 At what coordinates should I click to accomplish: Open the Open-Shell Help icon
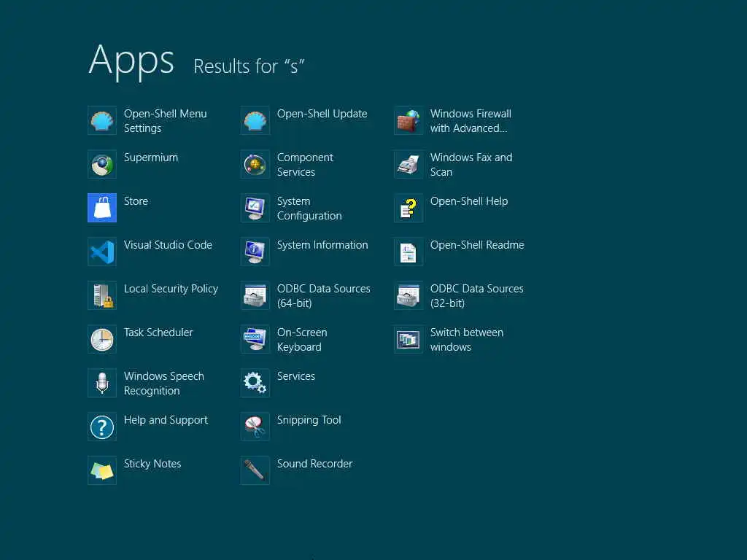click(409, 208)
